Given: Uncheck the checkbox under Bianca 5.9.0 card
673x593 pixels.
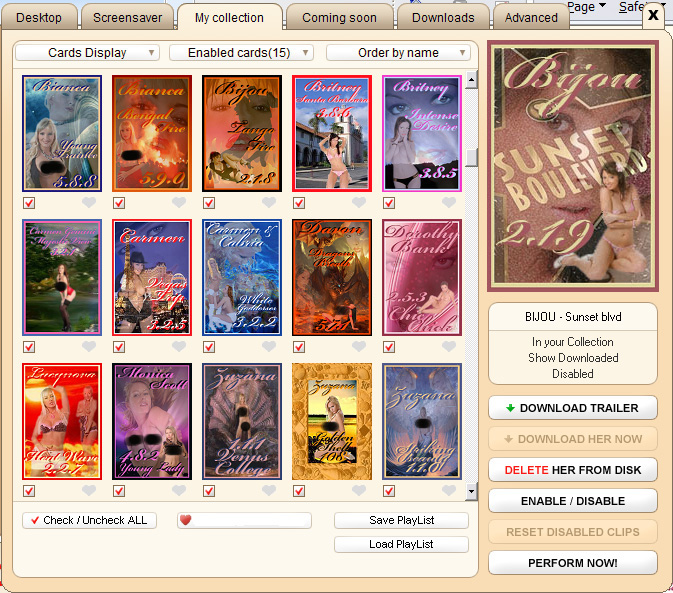Looking at the screenshot, I should [119, 203].
